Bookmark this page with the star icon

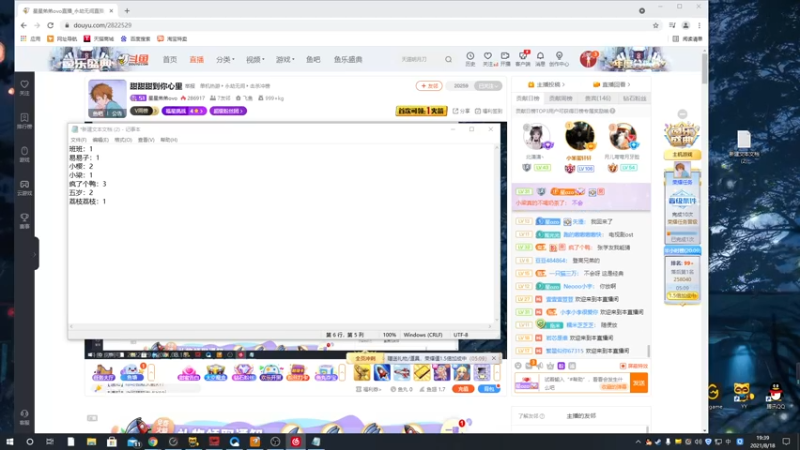pos(656,25)
